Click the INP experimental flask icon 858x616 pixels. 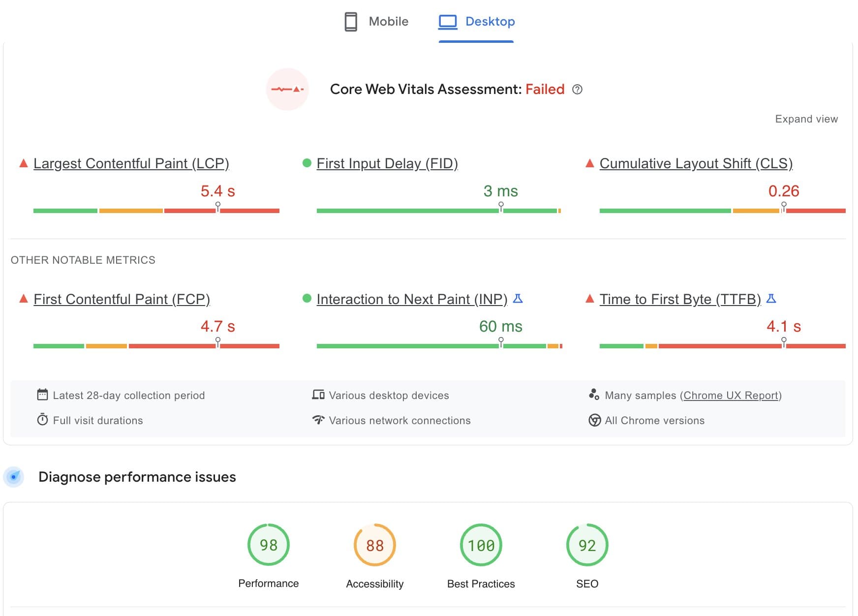(x=518, y=299)
